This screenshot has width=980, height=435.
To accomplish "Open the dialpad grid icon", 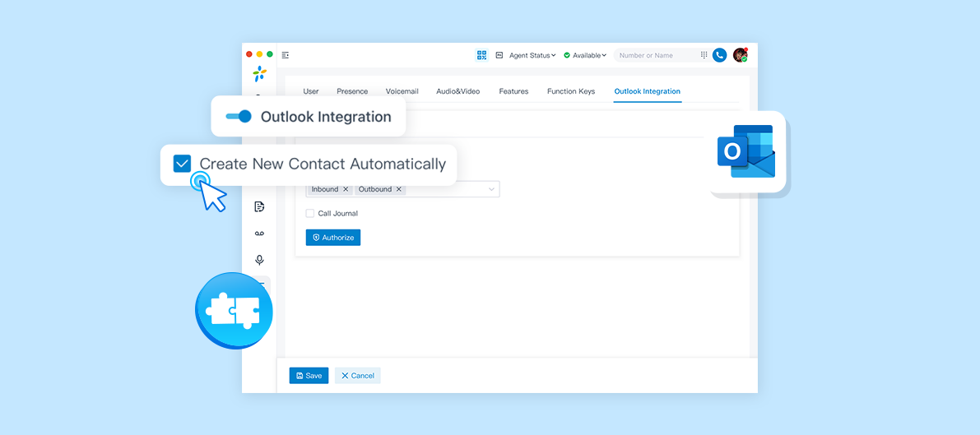I will pyautogui.click(x=704, y=55).
